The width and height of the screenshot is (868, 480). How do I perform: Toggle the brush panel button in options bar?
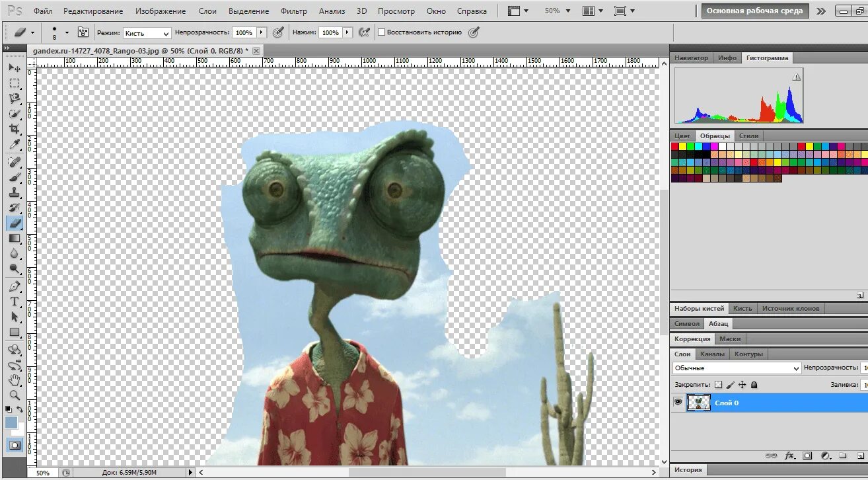pos(83,32)
